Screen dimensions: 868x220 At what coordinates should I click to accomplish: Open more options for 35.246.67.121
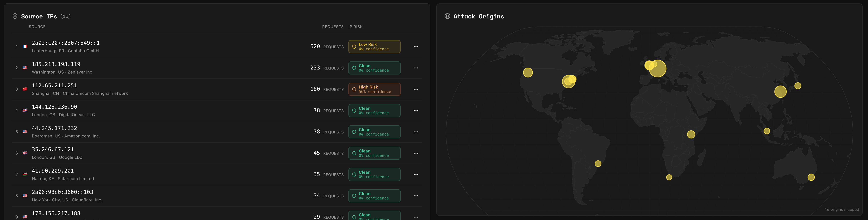pos(416,153)
